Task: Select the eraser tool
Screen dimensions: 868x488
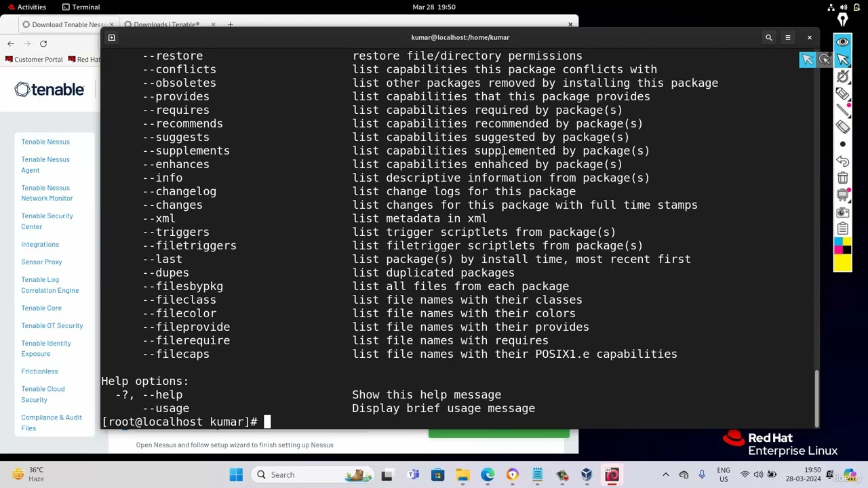Action: click(842, 127)
